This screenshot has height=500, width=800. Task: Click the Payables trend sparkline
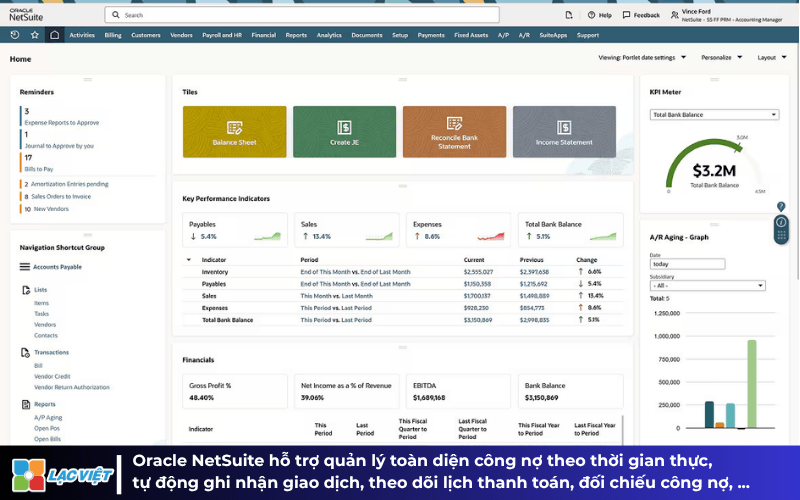click(x=267, y=236)
